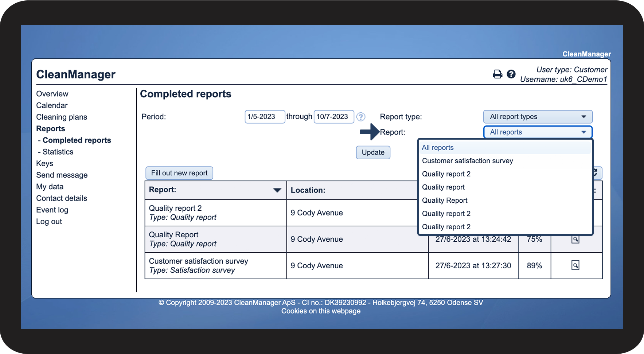Open the Report type dropdown

click(x=538, y=117)
